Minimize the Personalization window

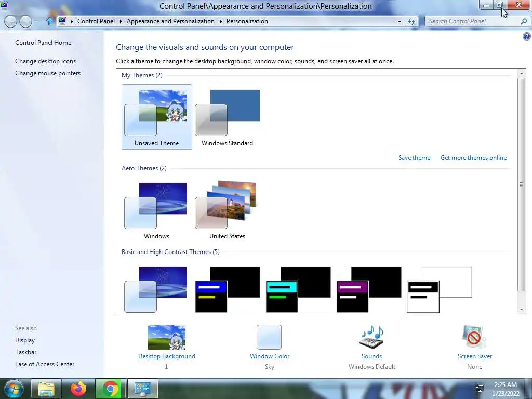[x=486, y=5]
